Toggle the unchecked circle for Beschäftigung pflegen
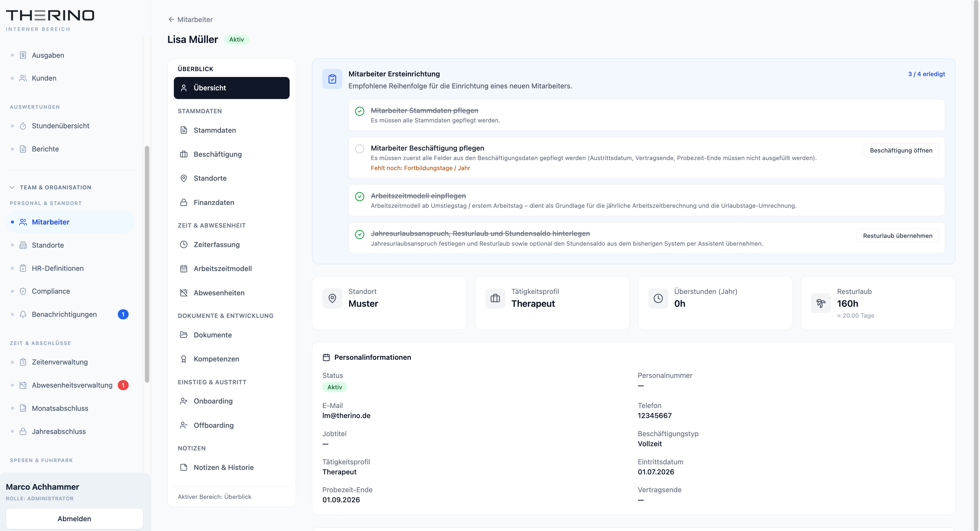The height and width of the screenshot is (531, 980). tap(359, 149)
